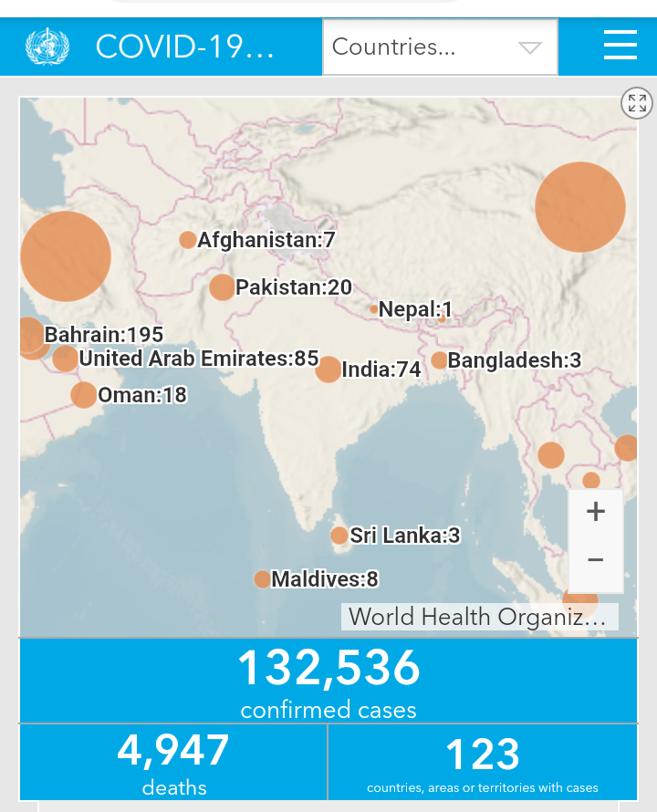Click the Afghanistan case bubble

pyautogui.click(x=188, y=240)
